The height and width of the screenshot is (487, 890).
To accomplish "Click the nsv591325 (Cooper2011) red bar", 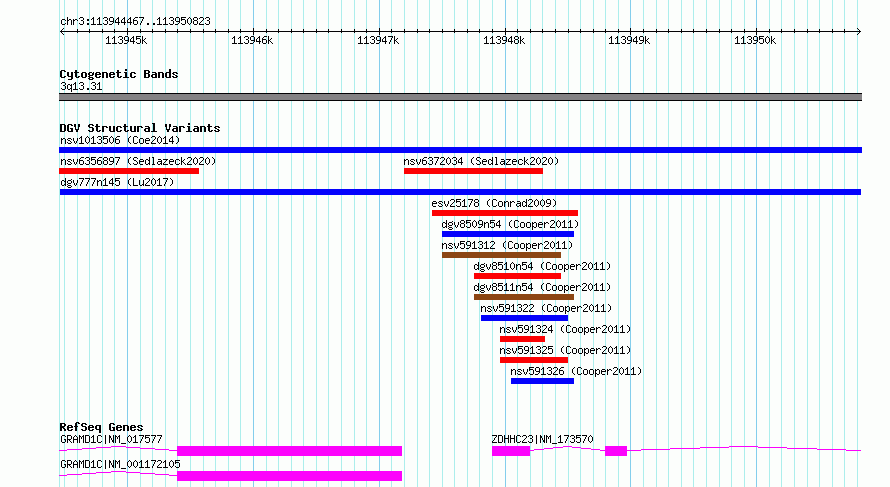I will click(x=534, y=360).
